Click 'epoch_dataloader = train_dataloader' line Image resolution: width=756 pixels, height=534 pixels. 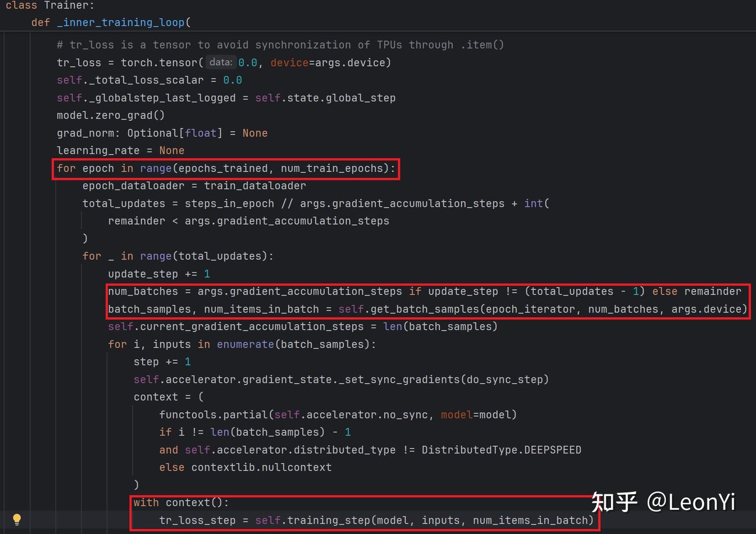tap(194, 186)
